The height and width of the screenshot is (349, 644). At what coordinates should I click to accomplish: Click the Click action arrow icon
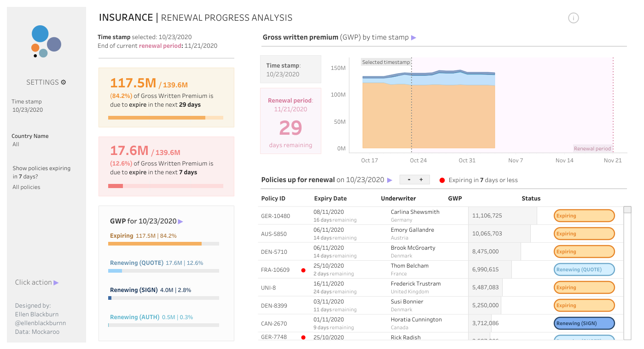[x=56, y=283]
